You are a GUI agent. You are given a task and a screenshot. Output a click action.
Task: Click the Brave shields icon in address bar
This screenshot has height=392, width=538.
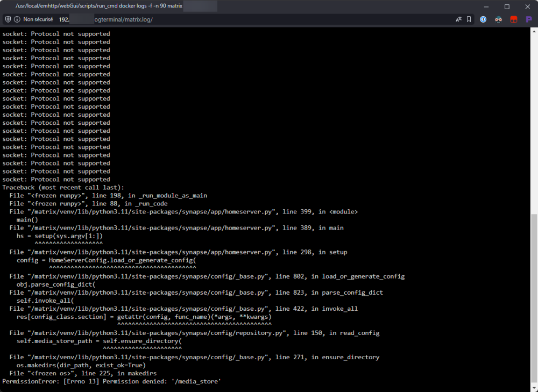click(8, 19)
